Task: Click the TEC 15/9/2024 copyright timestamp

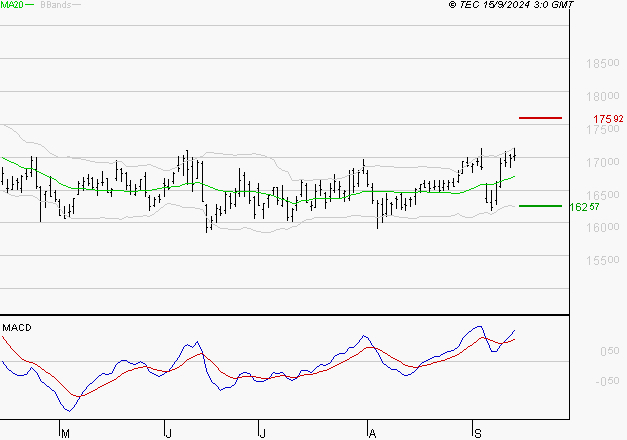Action: click(x=511, y=5)
